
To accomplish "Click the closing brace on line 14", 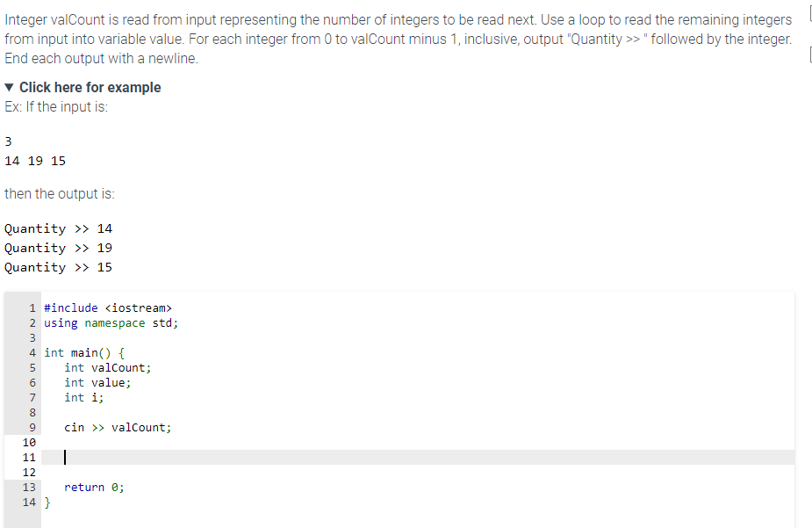I will coord(47,503).
